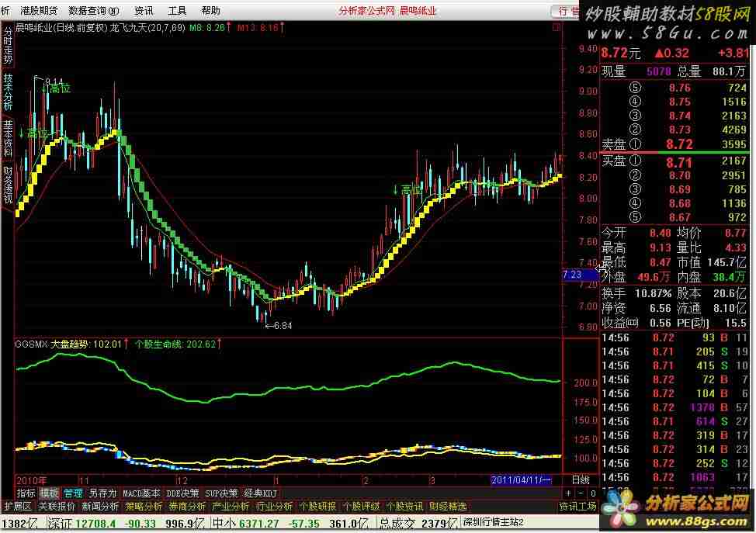
Task: Open the 券商分析 tab
Action: tap(187, 507)
